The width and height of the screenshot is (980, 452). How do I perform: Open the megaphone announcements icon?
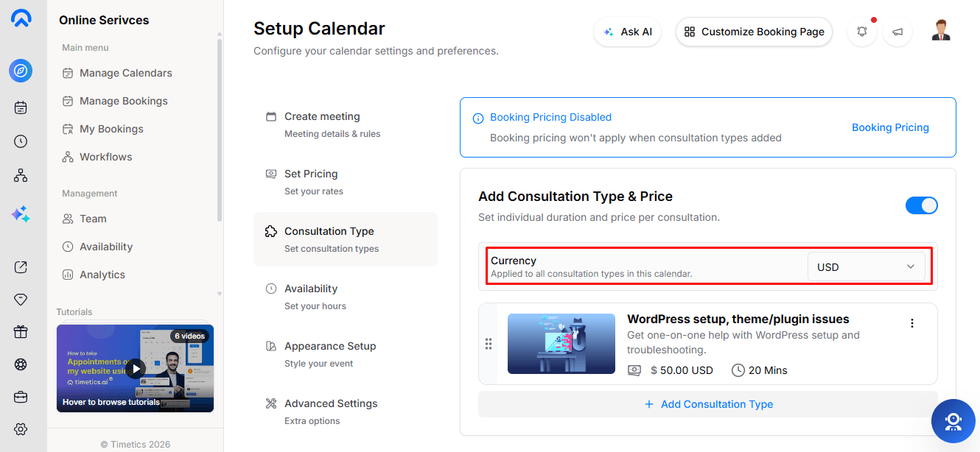897,32
